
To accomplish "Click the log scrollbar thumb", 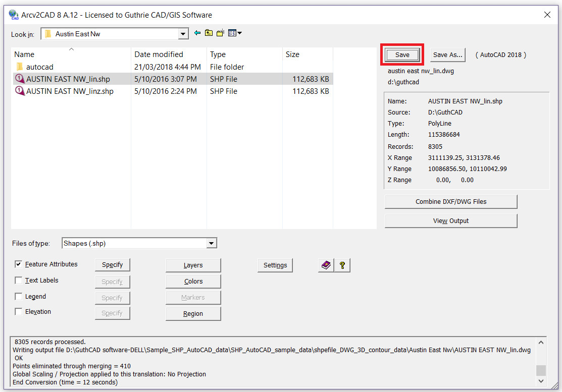I will click(541, 370).
